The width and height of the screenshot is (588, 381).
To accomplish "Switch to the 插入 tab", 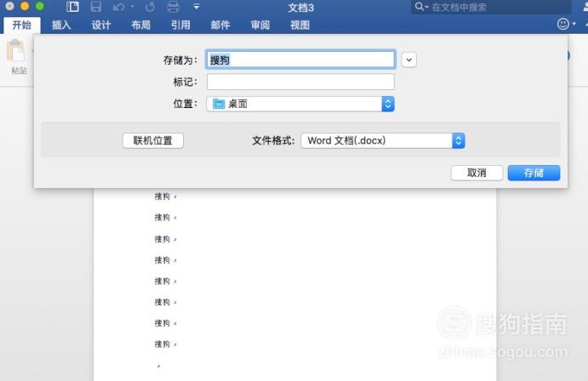I will [x=61, y=26].
